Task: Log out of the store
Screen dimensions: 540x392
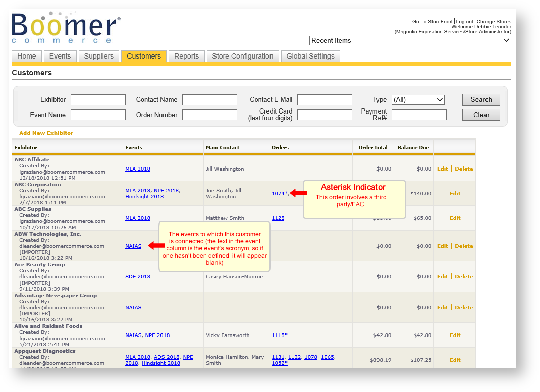Action: 464,21
